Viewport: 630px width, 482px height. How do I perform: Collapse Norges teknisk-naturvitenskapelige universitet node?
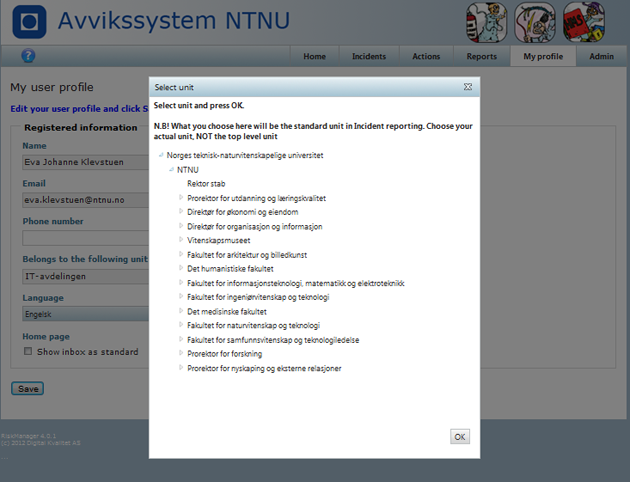pos(161,155)
